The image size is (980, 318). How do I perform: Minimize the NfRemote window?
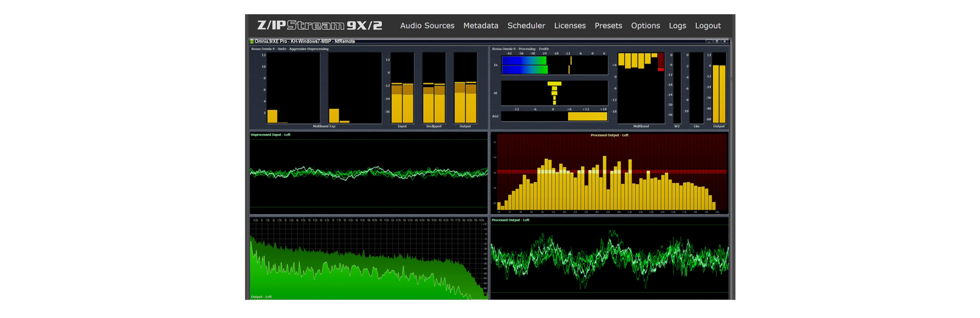[x=709, y=42]
